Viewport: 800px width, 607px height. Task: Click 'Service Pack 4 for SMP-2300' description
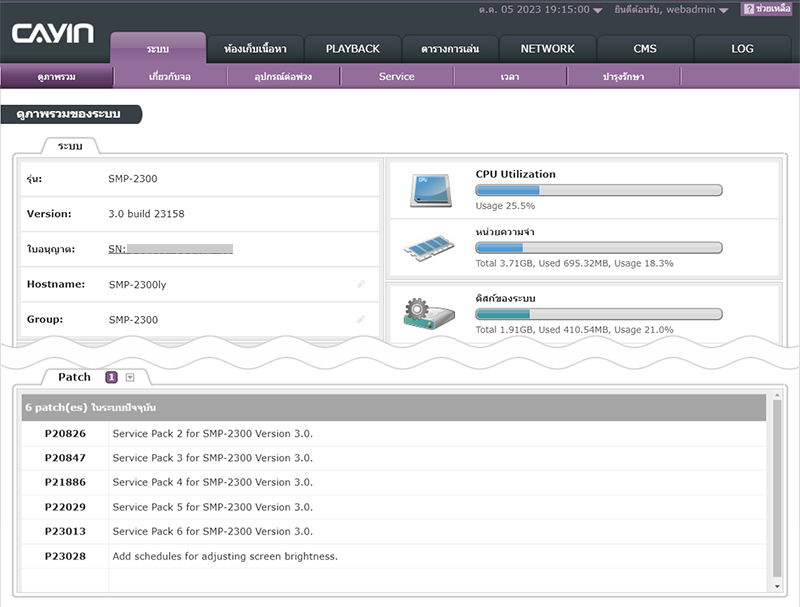click(213, 482)
